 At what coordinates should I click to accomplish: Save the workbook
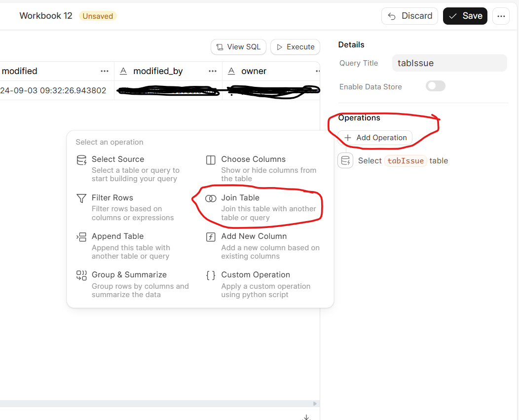click(x=465, y=16)
